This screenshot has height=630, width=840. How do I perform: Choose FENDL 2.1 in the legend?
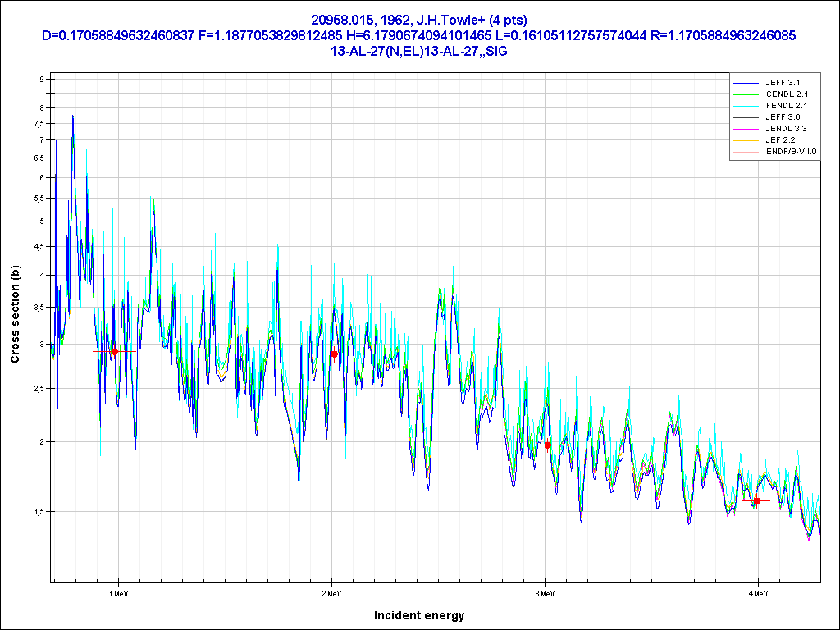787,106
